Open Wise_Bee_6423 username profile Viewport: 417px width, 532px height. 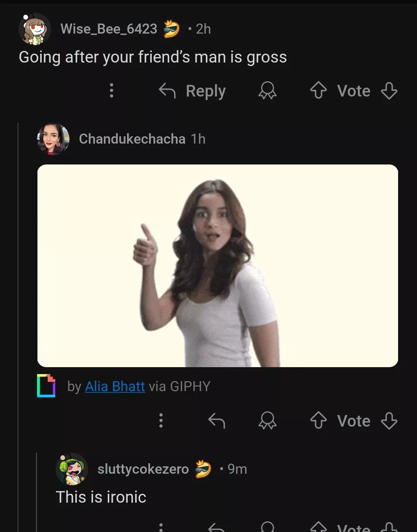[109, 29]
